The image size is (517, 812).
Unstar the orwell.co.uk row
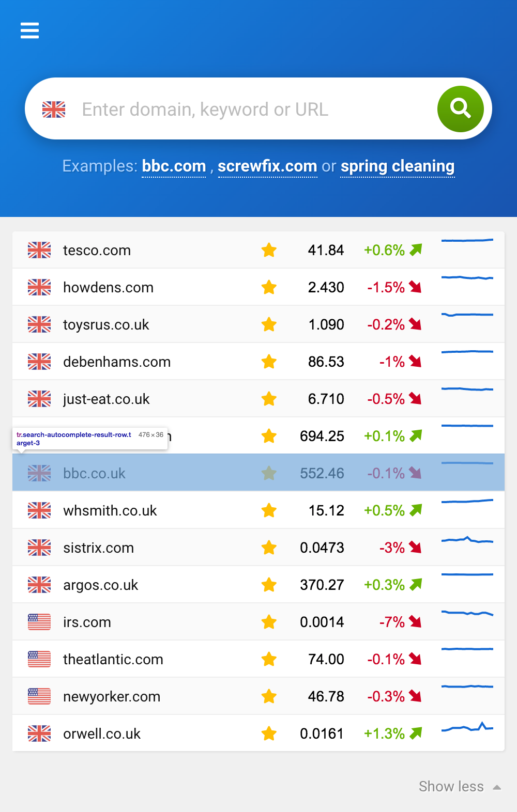pyautogui.click(x=269, y=733)
